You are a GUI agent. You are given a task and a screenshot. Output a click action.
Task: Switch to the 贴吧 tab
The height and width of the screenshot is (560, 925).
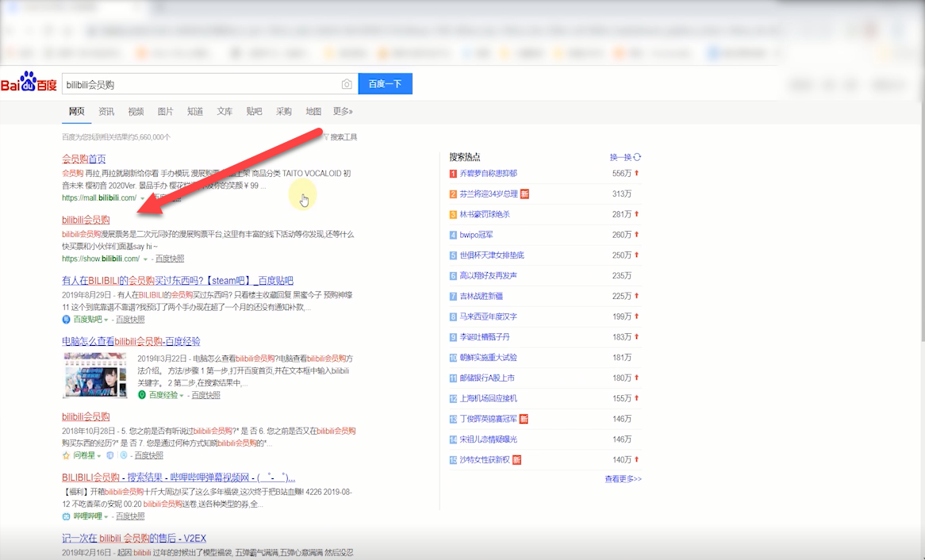[x=254, y=111]
